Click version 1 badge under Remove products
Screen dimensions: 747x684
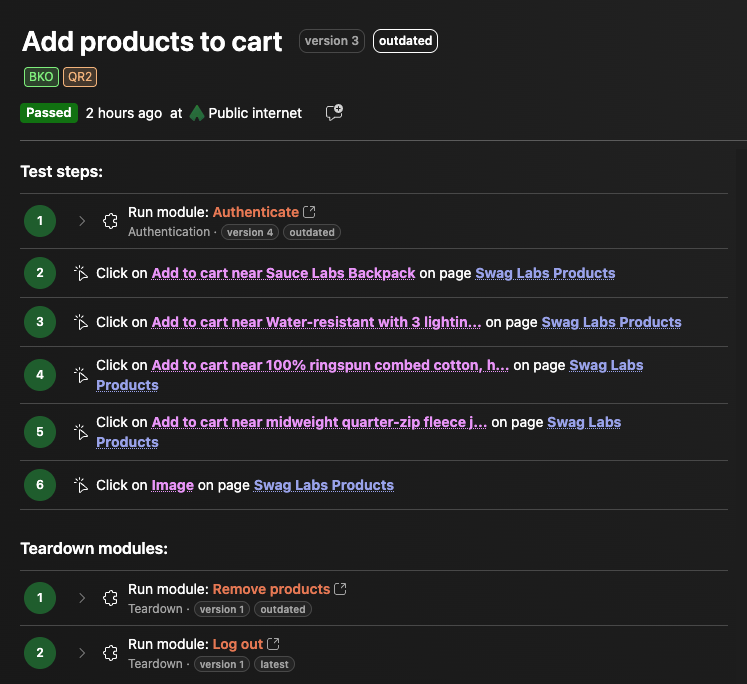pos(222,609)
